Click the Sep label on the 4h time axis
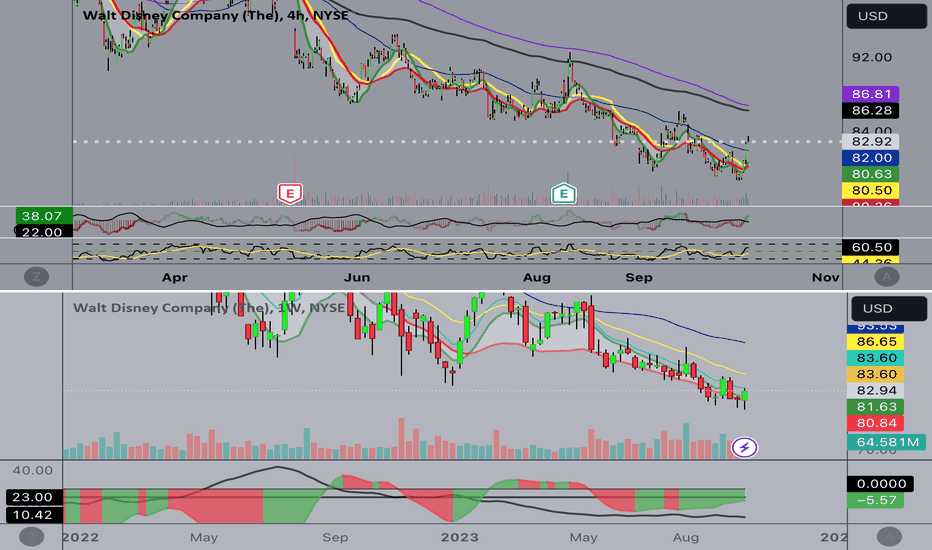Screen dimensions: 932x550 click(639, 278)
